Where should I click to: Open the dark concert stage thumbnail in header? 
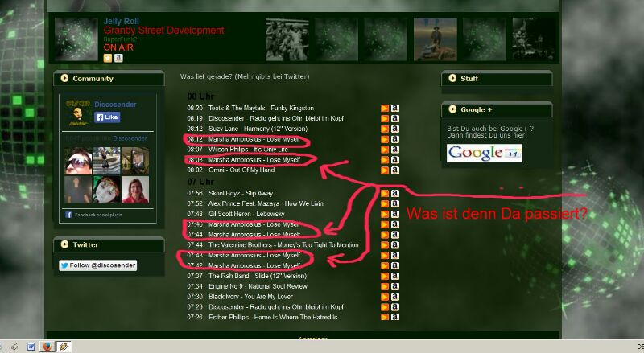tap(534, 39)
